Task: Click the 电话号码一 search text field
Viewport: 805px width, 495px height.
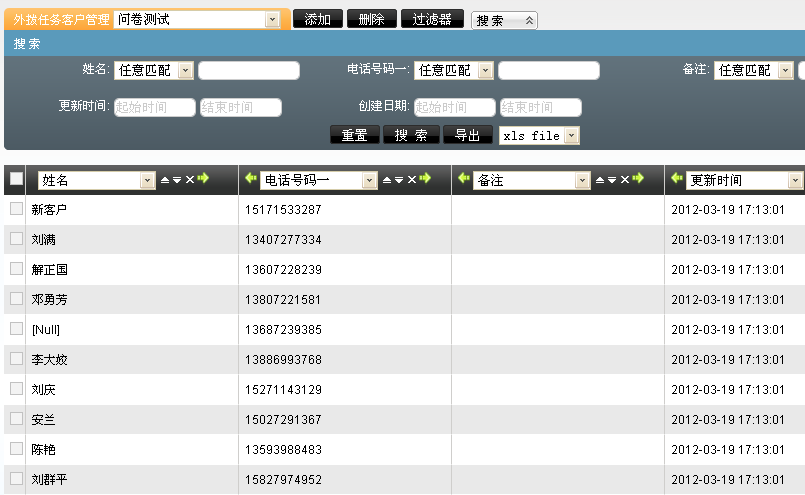Action: click(548, 70)
